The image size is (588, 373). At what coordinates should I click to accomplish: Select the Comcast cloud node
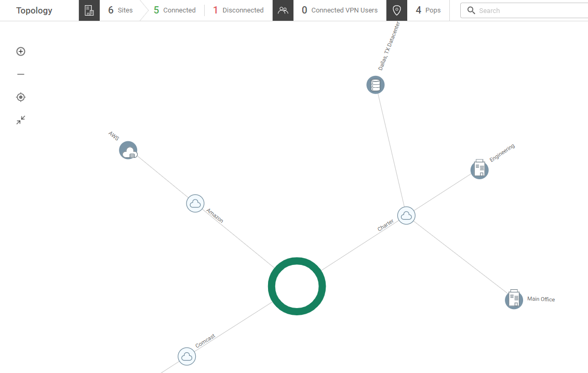186,356
